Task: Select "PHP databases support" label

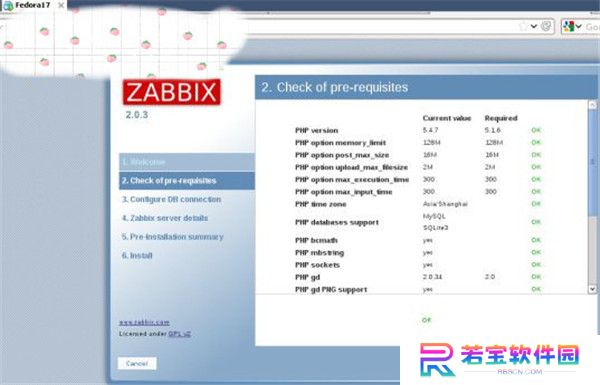Action: tap(337, 222)
